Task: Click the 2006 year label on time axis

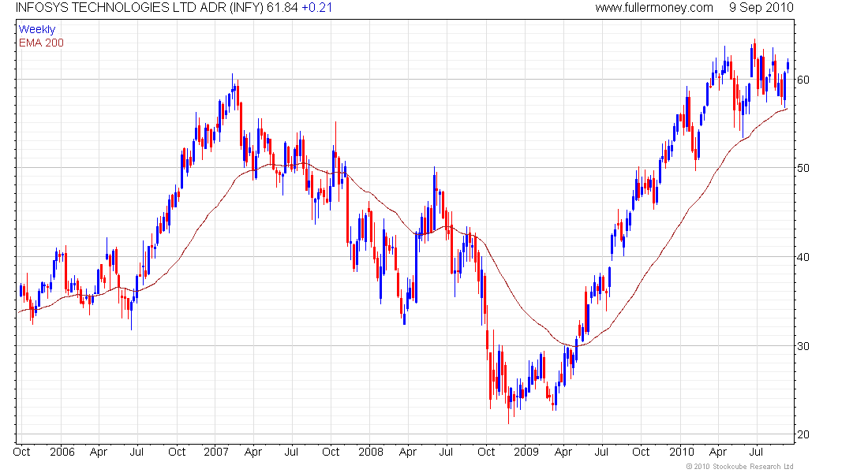Action: pyautogui.click(x=62, y=452)
